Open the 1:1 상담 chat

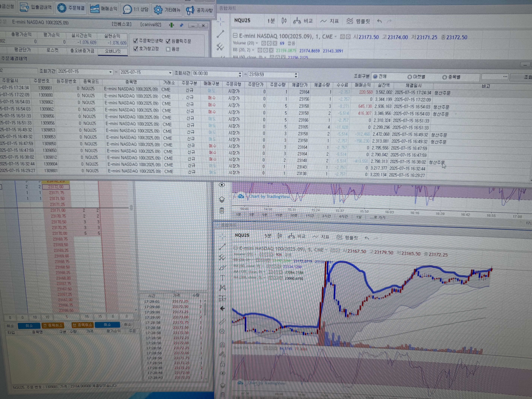click(x=136, y=10)
